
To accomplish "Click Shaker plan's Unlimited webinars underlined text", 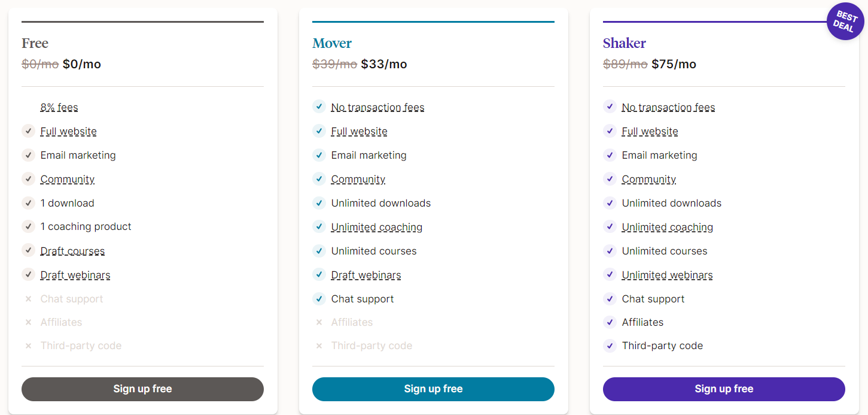I will (x=667, y=275).
